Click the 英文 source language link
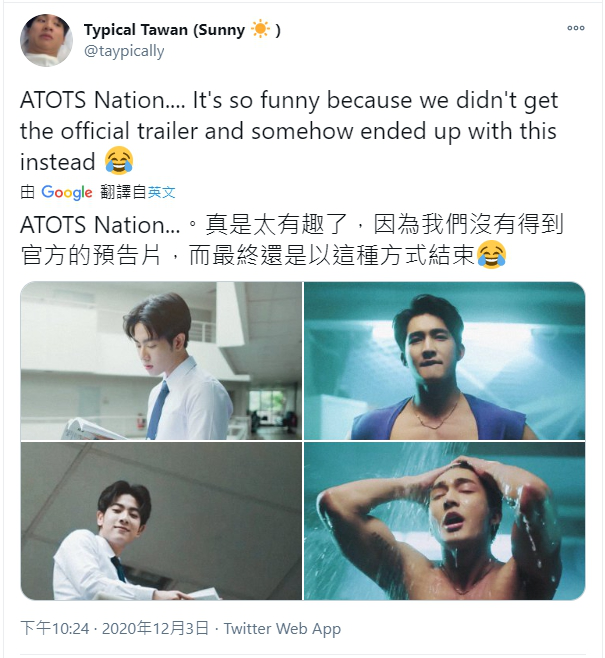This screenshot has width=605, height=658. click(162, 192)
